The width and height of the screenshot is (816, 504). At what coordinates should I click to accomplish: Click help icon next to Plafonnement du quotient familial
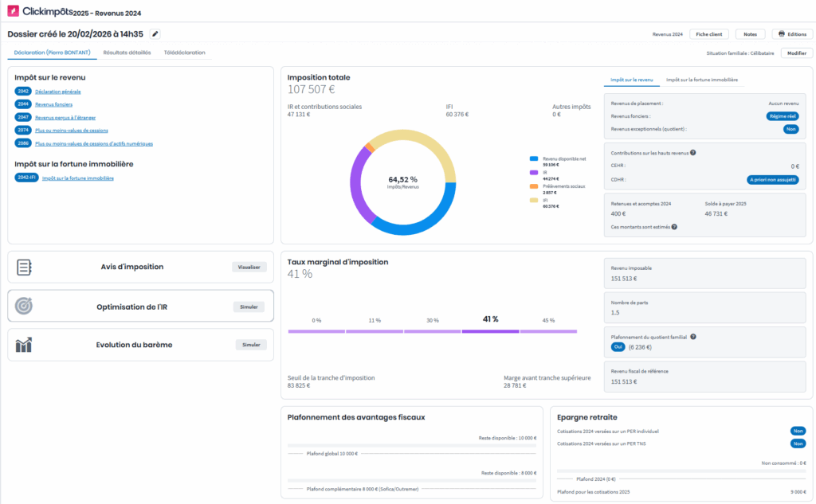pos(692,337)
